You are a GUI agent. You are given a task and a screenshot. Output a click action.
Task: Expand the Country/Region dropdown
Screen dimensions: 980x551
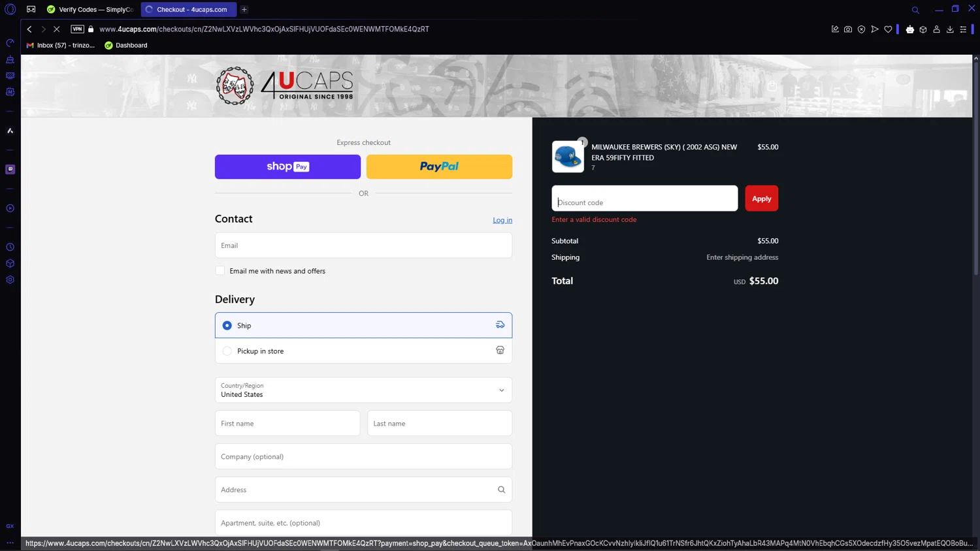pos(363,390)
